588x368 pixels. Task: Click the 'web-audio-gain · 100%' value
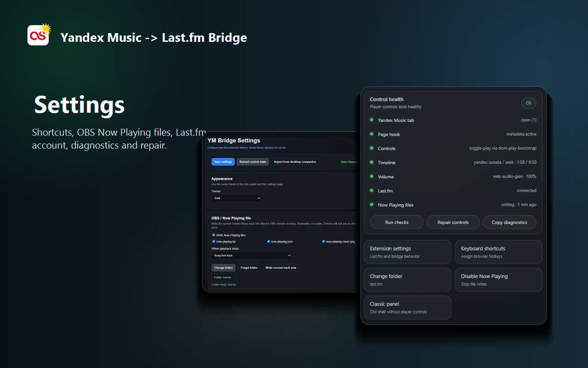(x=514, y=177)
